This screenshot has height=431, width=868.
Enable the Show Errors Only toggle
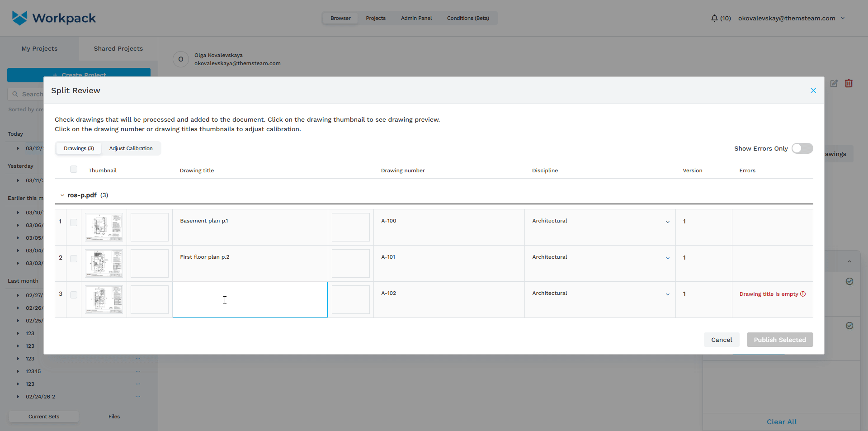(x=802, y=148)
